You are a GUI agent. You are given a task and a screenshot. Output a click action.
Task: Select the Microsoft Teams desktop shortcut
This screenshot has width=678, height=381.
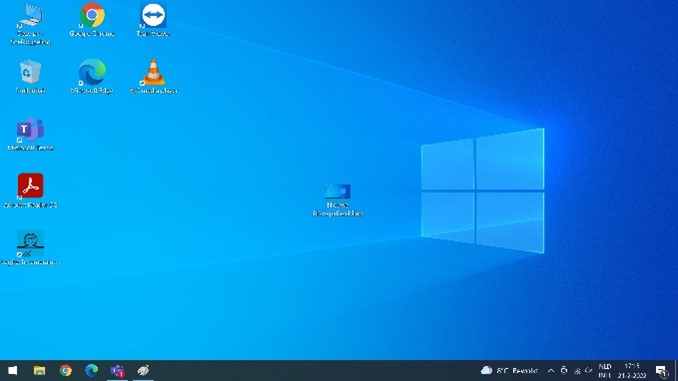coord(30,134)
